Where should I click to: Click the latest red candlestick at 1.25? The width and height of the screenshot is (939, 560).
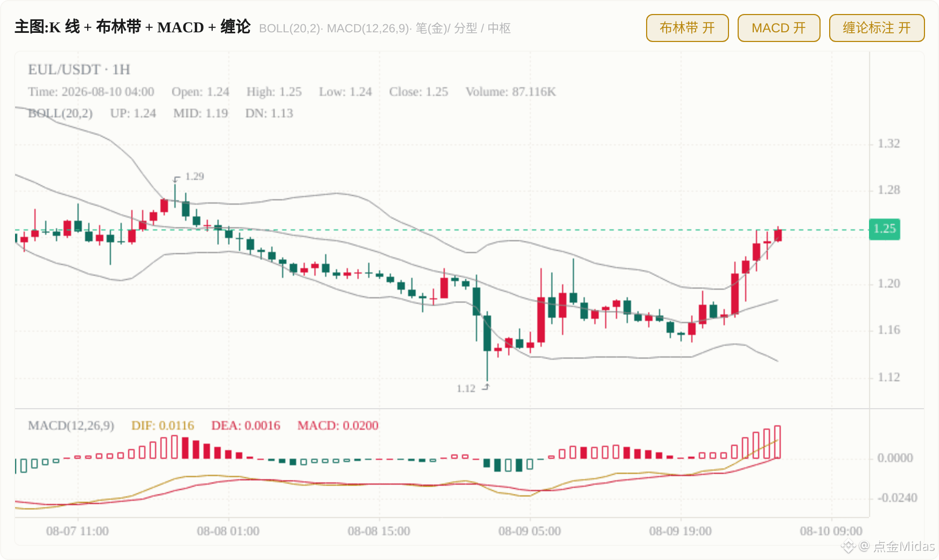778,235
